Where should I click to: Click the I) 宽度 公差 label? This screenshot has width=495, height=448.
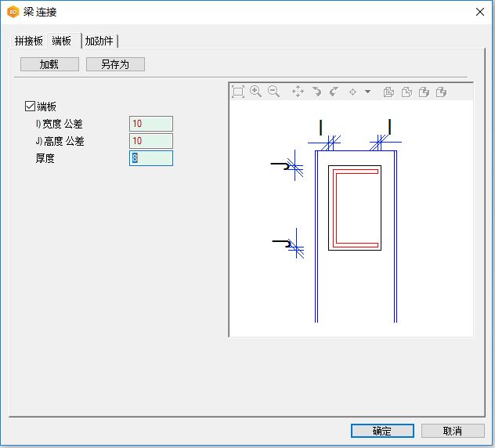(x=59, y=124)
